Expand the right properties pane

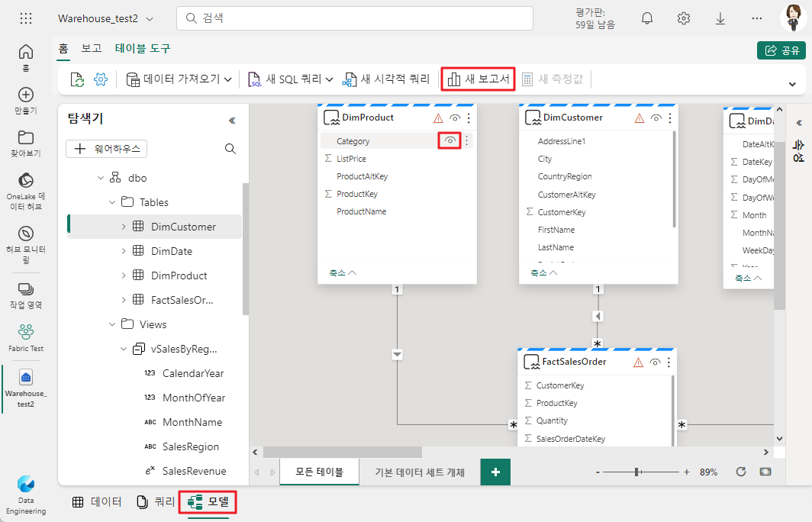pyautogui.click(x=798, y=123)
